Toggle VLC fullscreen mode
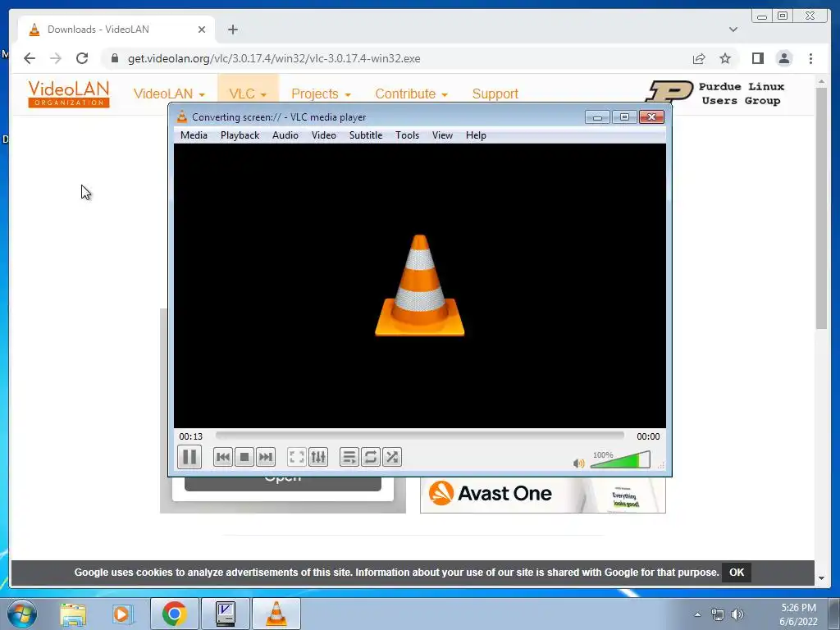The image size is (840, 630). coord(297,457)
